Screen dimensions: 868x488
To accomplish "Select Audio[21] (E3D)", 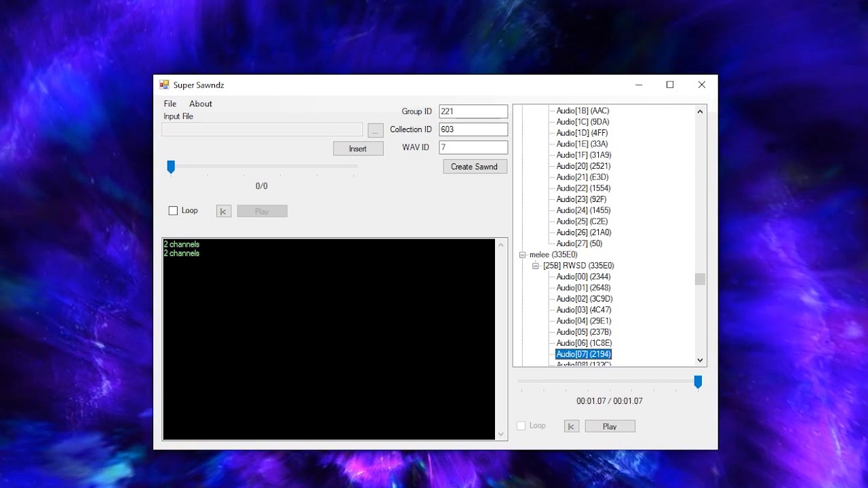I will click(x=583, y=178).
